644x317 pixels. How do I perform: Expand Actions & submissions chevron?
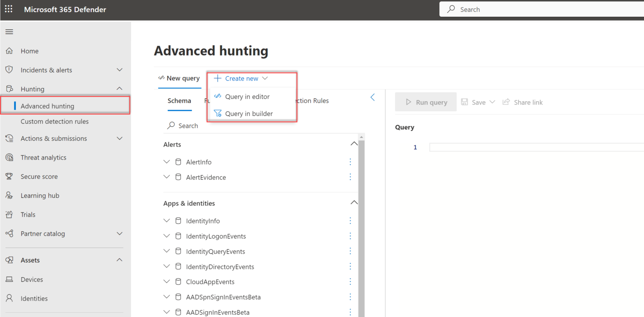point(119,138)
